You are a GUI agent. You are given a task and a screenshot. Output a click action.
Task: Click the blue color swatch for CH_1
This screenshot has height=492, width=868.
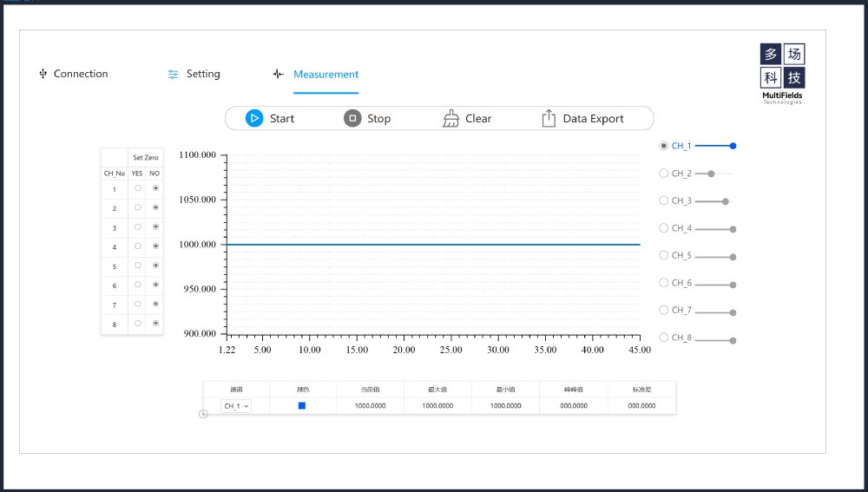click(302, 405)
